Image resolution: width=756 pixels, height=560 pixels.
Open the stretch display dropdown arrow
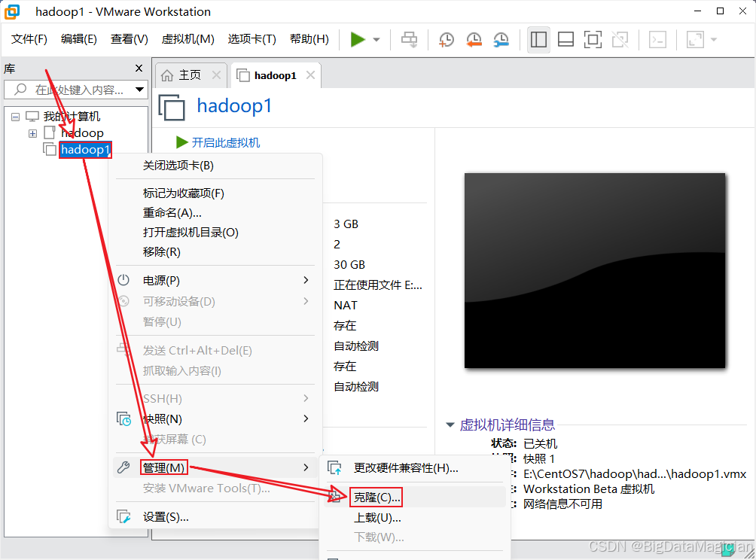click(714, 40)
